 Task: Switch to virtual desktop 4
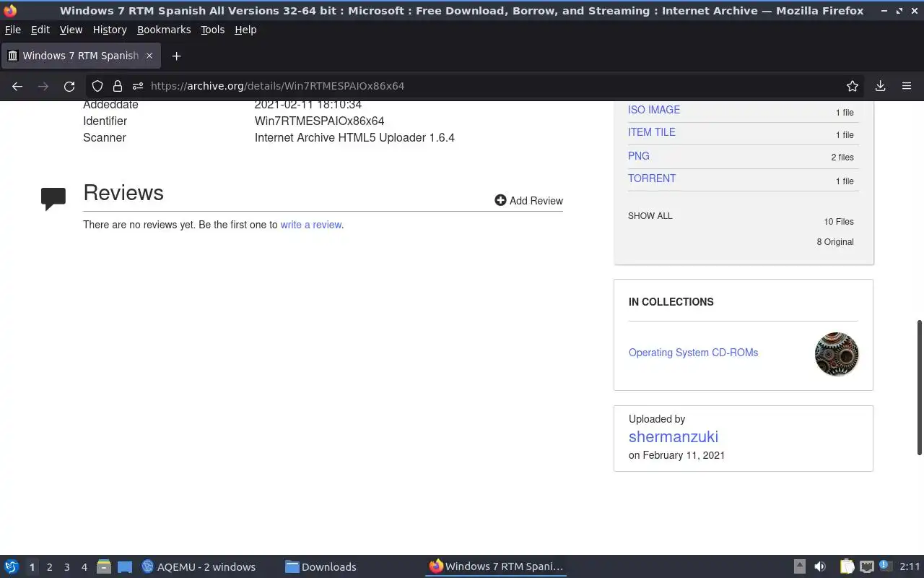pyautogui.click(x=84, y=567)
